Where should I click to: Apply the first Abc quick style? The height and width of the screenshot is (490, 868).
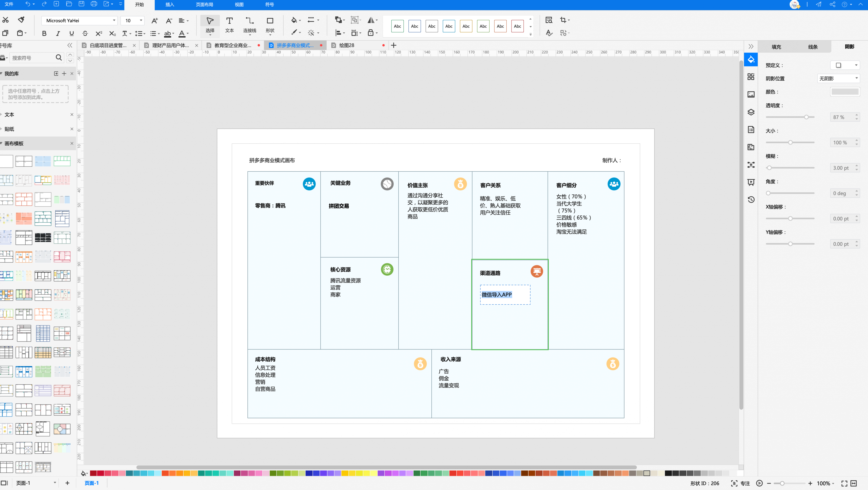tap(397, 26)
